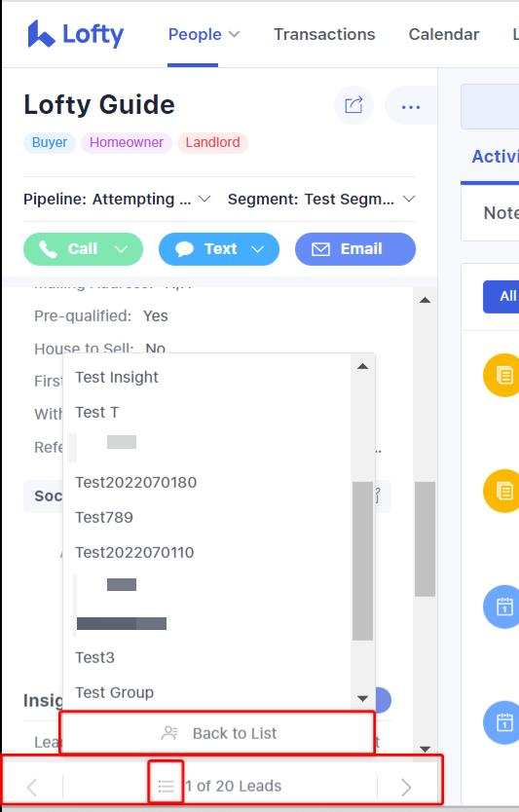Open the Call button dropdown arrow
The image size is (519, 812).
click(x=121, y=249)
